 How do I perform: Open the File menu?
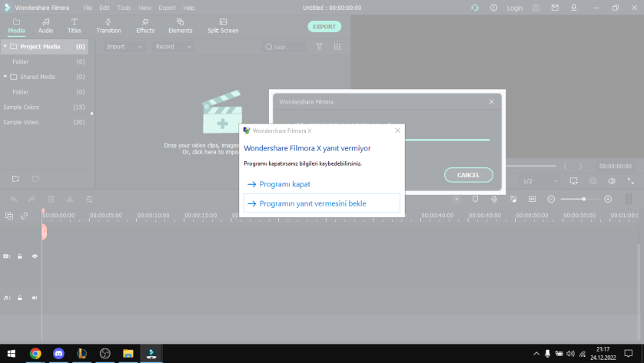[x=88, y=8]
